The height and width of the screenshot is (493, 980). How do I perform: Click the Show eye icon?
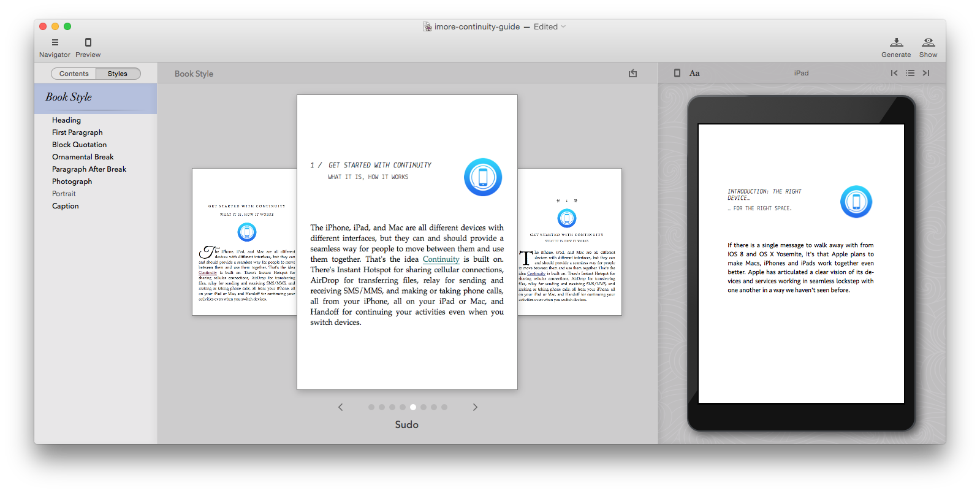929,42
